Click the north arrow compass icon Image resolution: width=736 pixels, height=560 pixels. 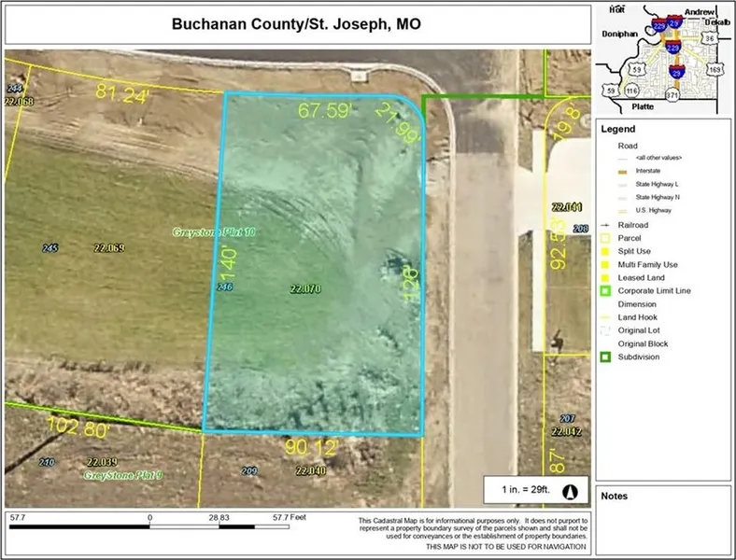click(572, 490)
